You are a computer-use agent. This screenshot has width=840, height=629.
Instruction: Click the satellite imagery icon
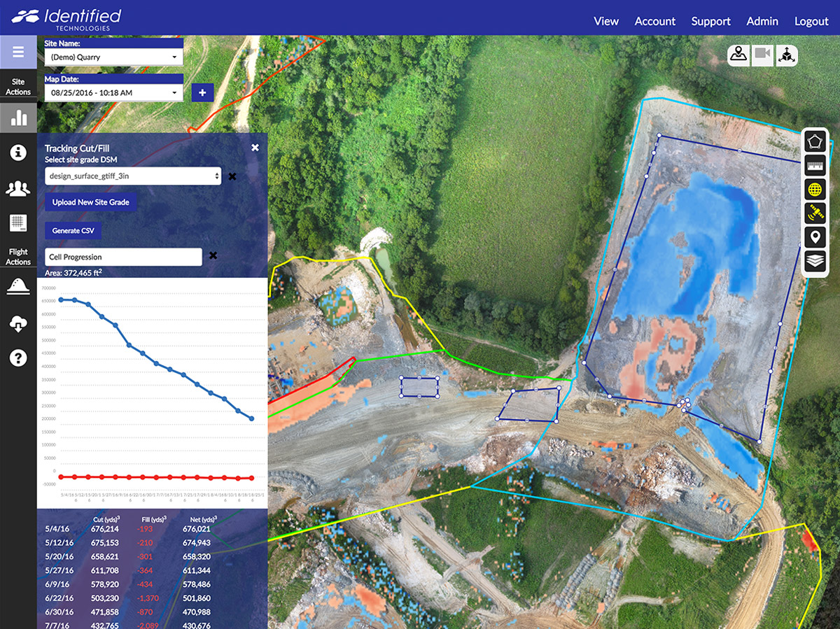click(814, 213)
